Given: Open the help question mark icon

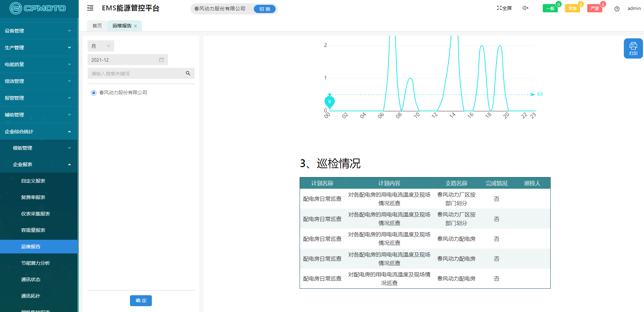Looking at the screenshot, I should click(x=617, y=9).
